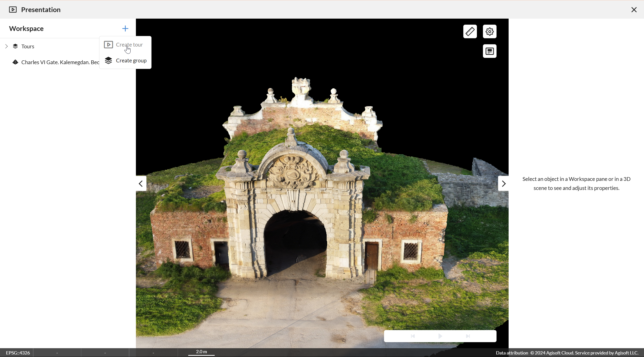Open viewer settings gear icon
This screenshot has width=644, height=357.
(489, 31)
